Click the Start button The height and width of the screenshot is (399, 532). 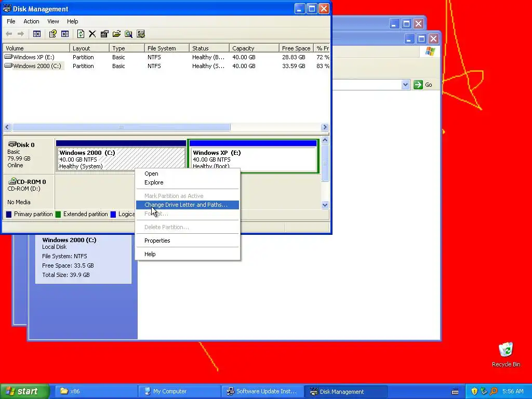click(25, 391)
